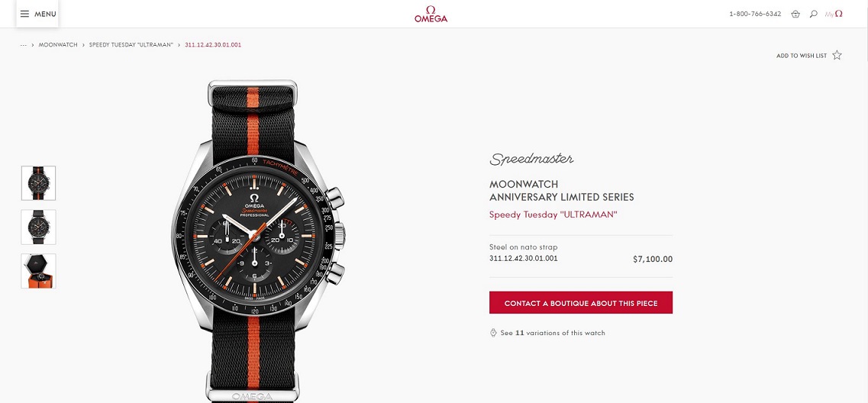Open the shopping basket icon
Viewport: 868px width, 403px height.
(795, 14)
